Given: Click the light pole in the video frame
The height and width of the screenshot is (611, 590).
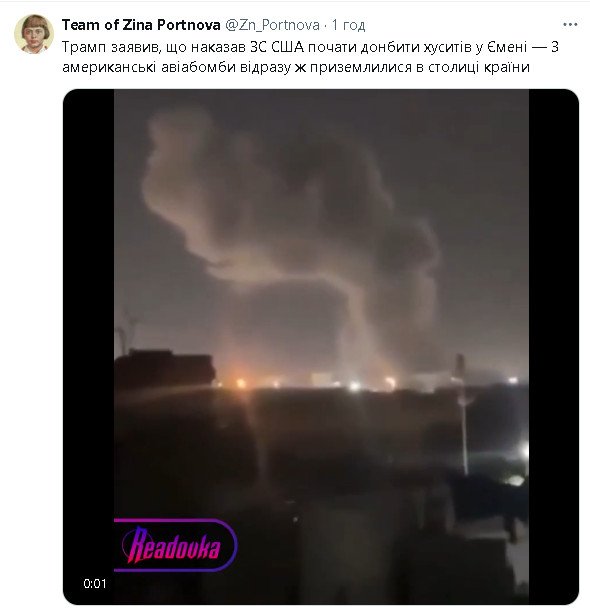Looking at the screenshot, I should (462, 413).
